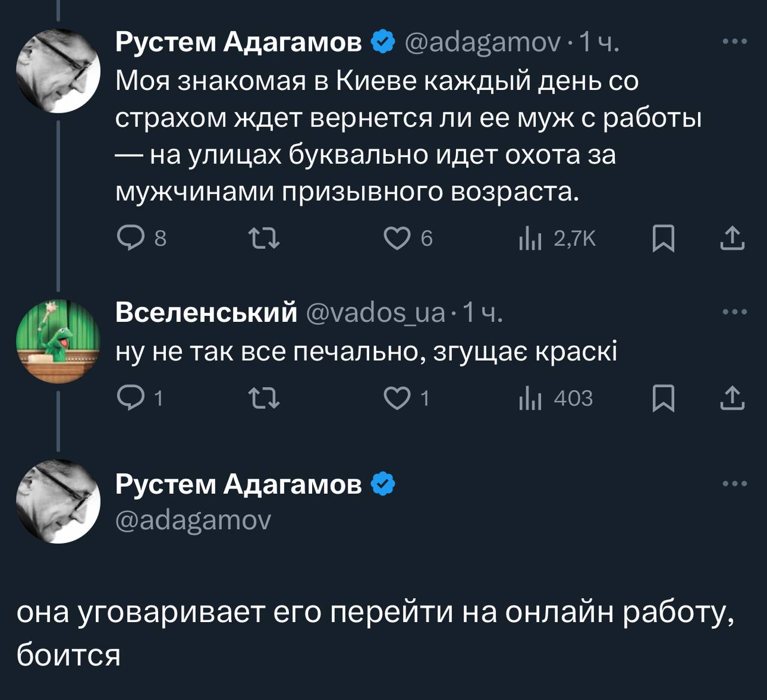767x700 pixels.
Task: Like the first tweet with 6 likes
Action: pos(407,239)
